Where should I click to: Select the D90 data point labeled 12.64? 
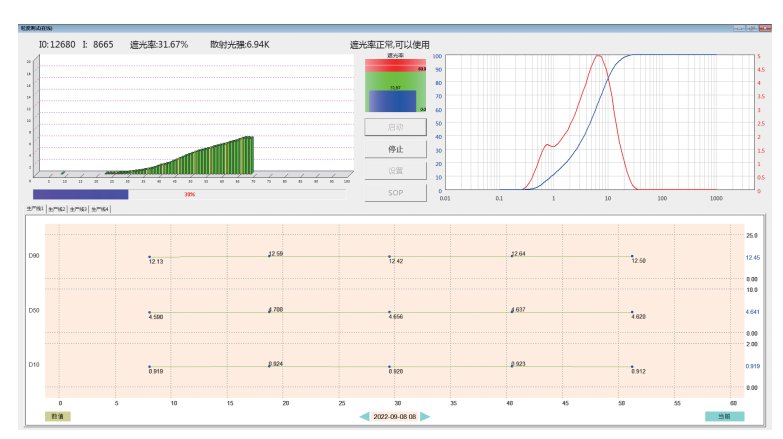pyautogui.click(x=512, y=256)
